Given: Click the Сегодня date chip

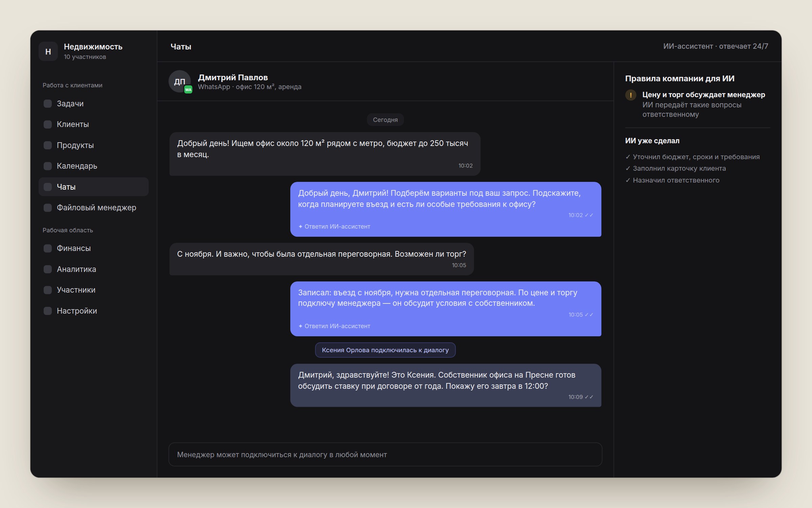Looking at the screenshot, I should pos(385,120).
